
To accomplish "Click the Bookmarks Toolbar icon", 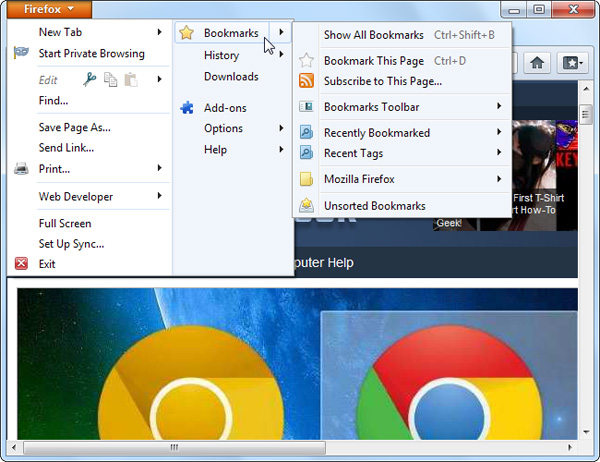I will tap(306, 106).
